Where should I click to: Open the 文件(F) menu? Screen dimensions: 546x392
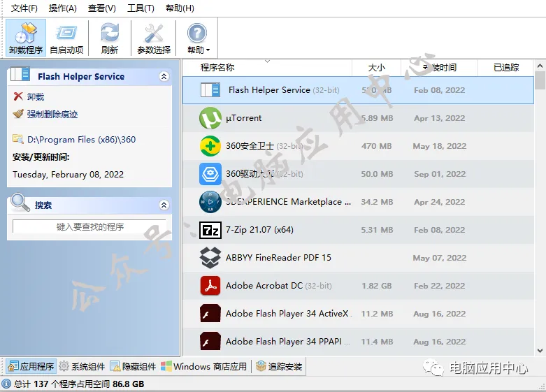pyautogui.click(x=24, y=8)
